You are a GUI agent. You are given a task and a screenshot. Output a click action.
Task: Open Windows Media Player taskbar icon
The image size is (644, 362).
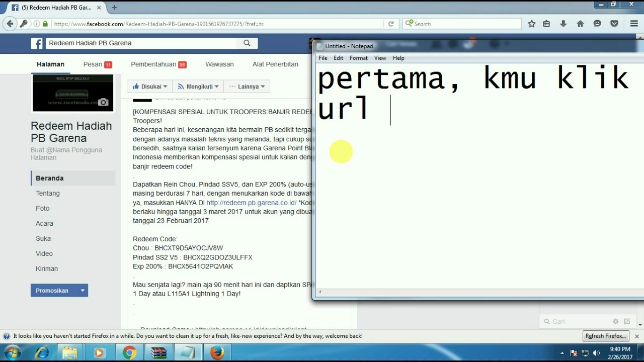99,353
